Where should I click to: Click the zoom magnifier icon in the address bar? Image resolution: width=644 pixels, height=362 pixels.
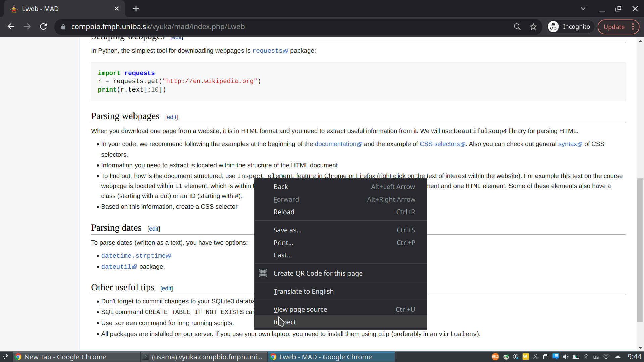[517, 27]
